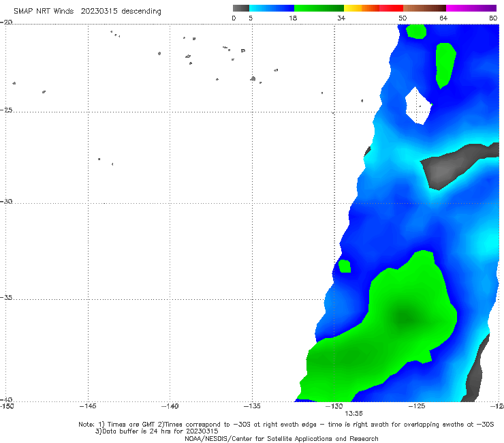
Task: Click the longitude label '-140'
Action: click(x=170, y=406)
